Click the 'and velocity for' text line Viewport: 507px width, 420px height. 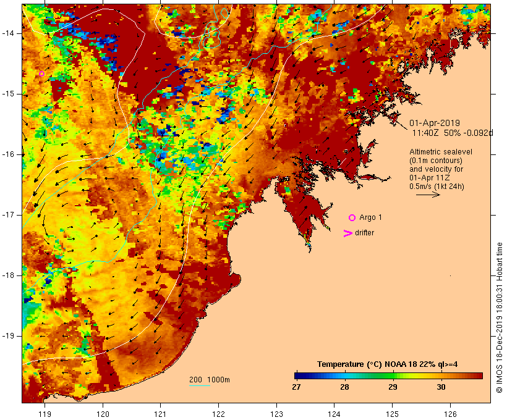point(436,169)
